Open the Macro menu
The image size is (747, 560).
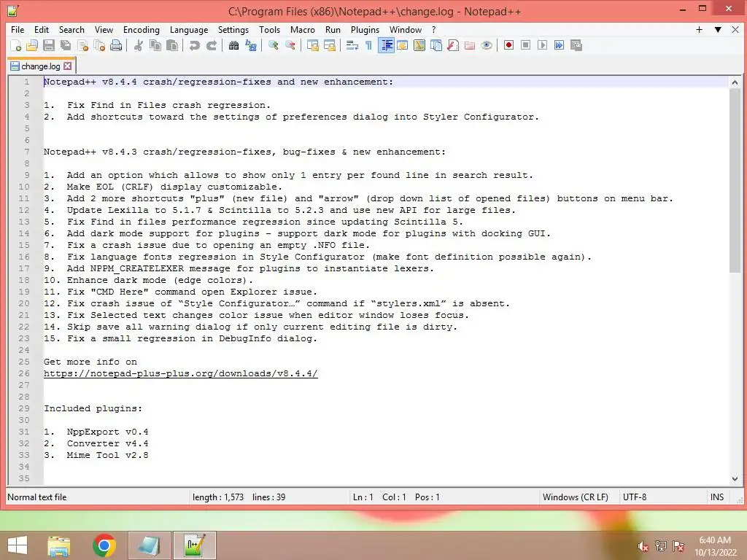pyautogui.click(x=303, y=29)
